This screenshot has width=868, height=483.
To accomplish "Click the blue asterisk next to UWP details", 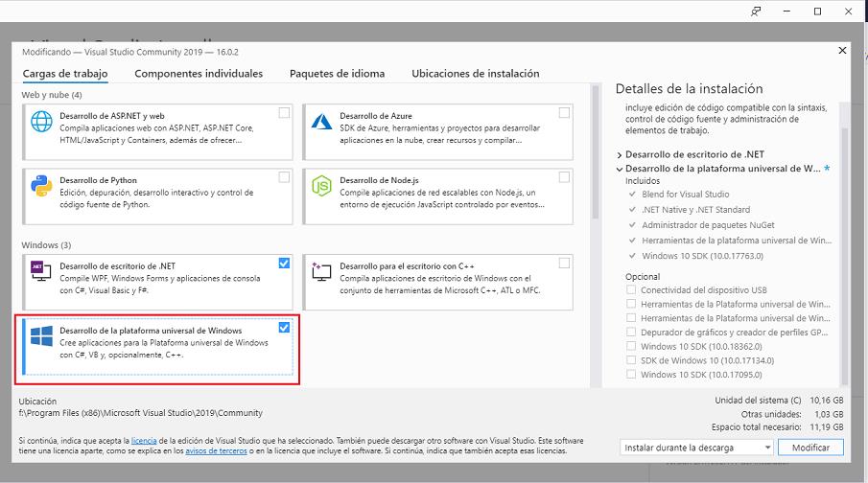I will pyautogui.click(x=827, y=169).
